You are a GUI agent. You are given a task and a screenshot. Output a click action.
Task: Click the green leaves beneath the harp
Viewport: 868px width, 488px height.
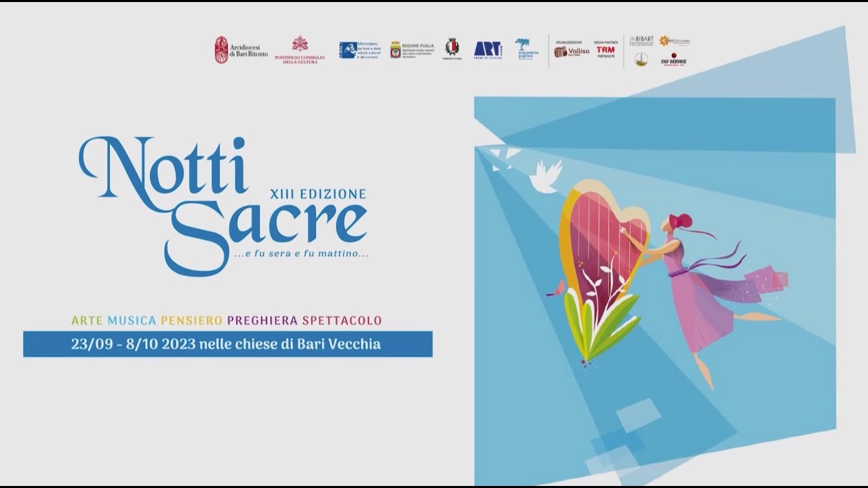coord(599,327)
